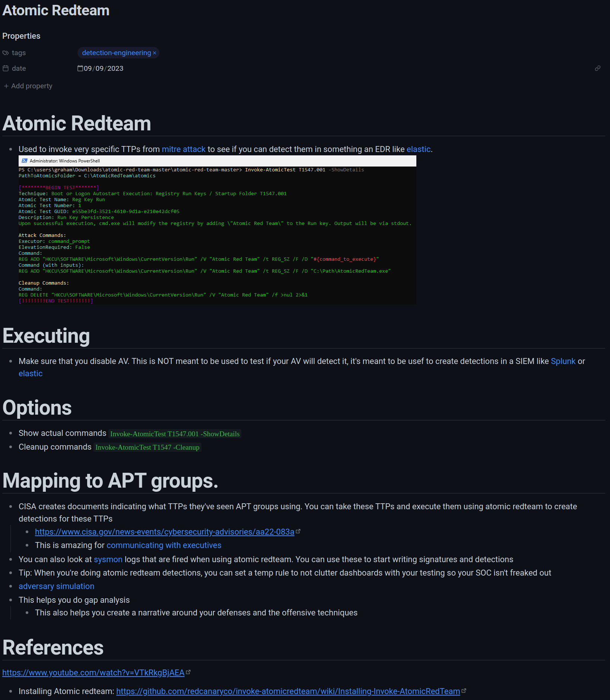Open the adversary simulation link
Image resolution: width=610 pixels, height=700 pixels.
[x=56, y=586]
